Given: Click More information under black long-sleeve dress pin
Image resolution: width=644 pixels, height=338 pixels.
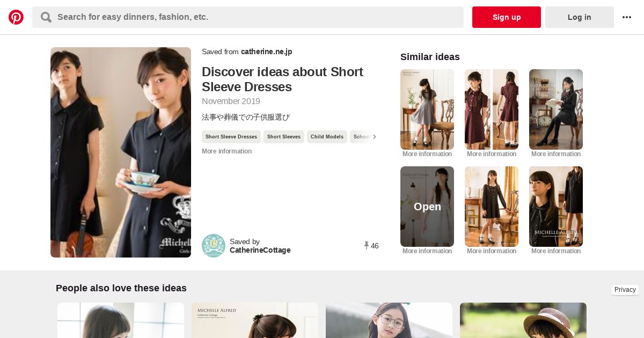Looking at the screenshot, I should click(492, 251).
